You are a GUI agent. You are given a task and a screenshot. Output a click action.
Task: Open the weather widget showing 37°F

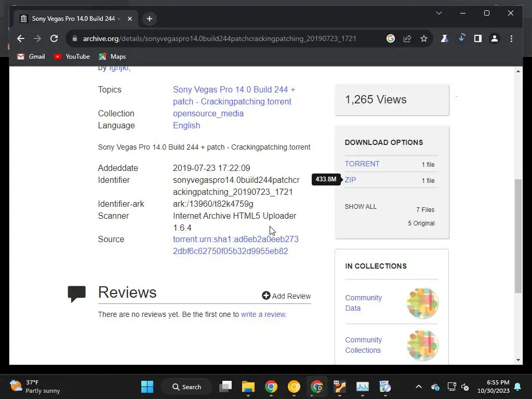coord(35,387)
